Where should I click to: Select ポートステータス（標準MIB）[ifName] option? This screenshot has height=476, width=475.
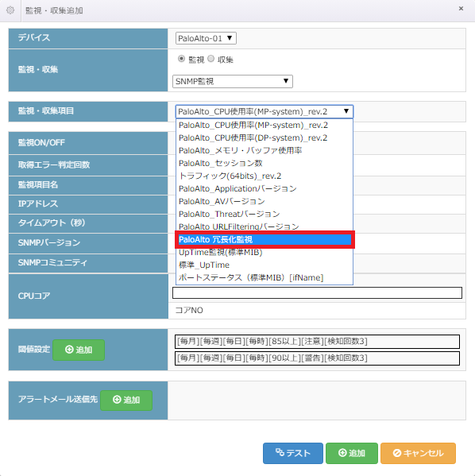coord(265,277)
